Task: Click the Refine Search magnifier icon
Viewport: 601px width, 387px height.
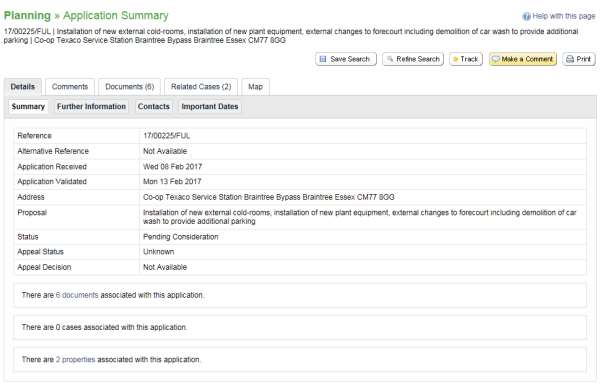Action: 390,59
